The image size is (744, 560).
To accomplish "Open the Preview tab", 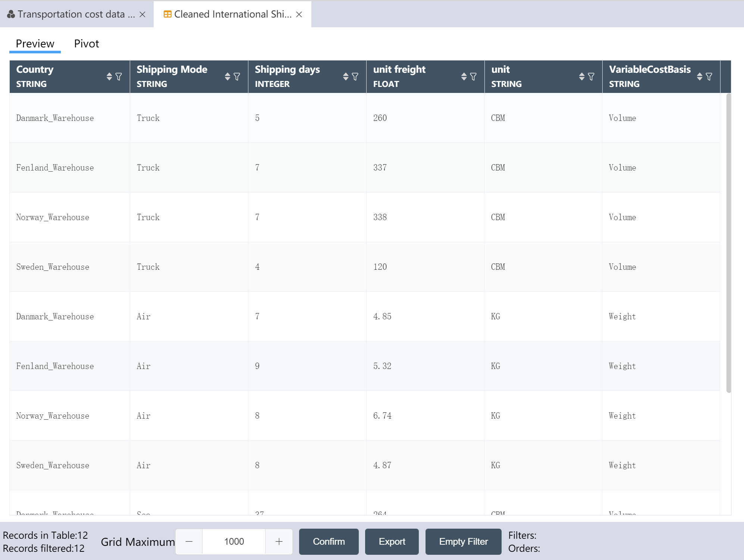I will [x=35, y=44].
